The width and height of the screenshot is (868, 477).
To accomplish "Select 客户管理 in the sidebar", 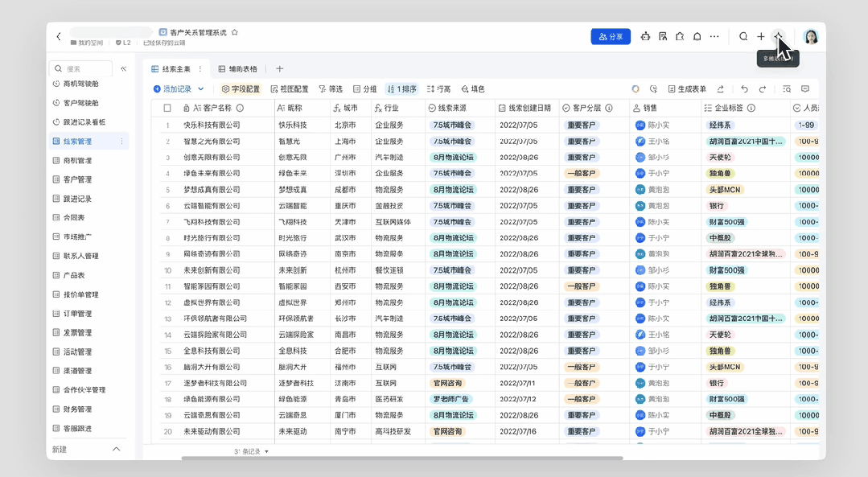I will click(x=77, y=179).
